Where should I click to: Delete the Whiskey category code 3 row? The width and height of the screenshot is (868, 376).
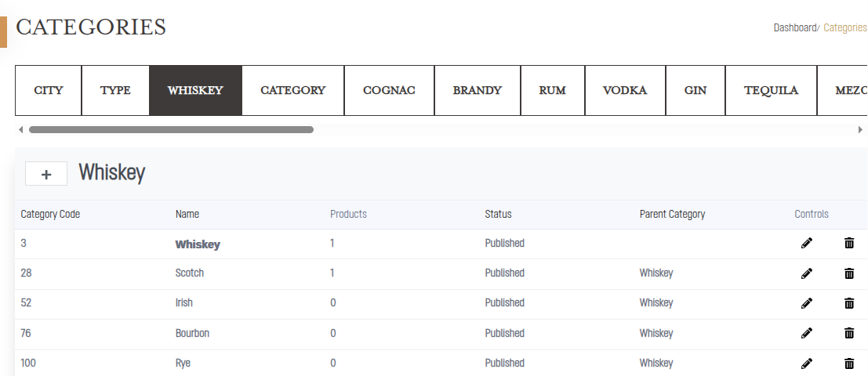tap(849, 244)
